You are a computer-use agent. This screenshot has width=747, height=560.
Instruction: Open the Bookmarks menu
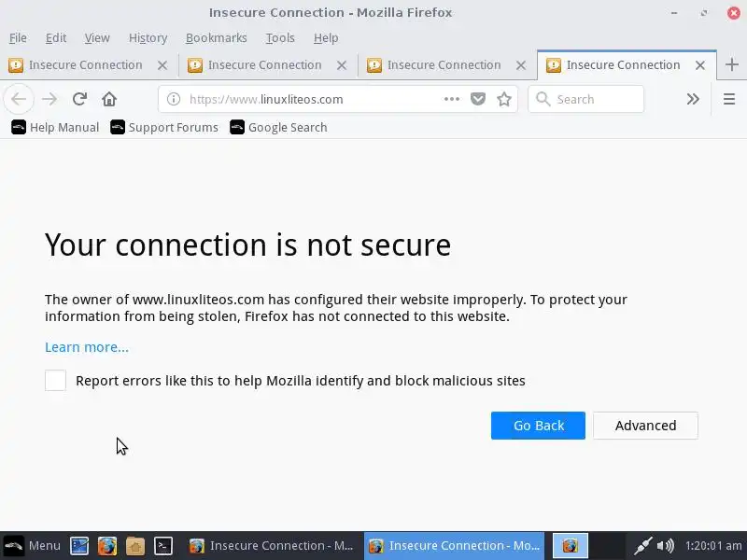click(x=217, y=37)
